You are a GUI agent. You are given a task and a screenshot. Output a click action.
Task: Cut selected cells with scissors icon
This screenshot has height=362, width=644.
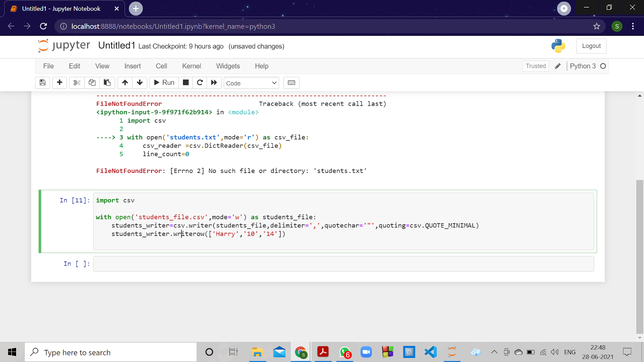click(x=76, y=82)
